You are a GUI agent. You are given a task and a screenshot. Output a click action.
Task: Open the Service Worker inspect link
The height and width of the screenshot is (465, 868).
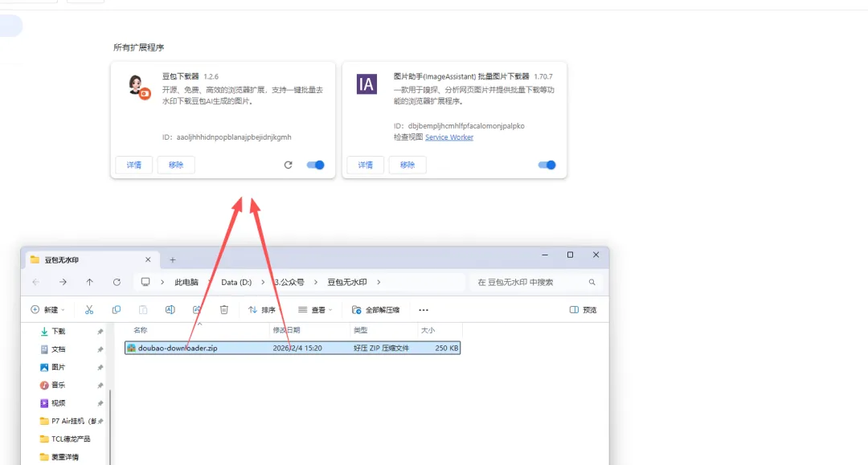click(449, 137)
